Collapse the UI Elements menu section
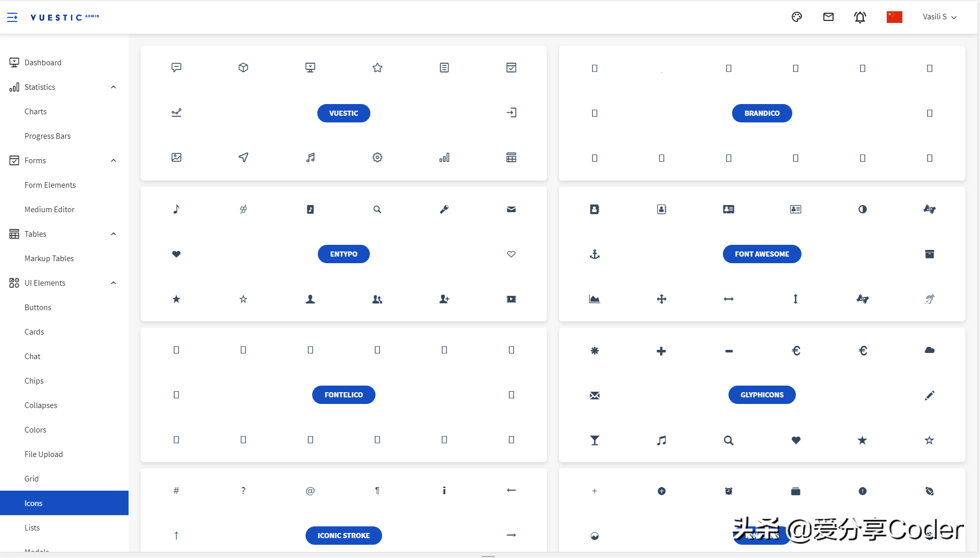The width and height of the screenshot is (980, 558). click(113, 283)
